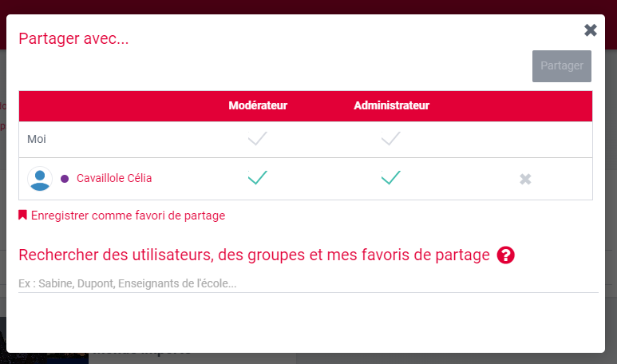Toggle the Administrateur checkmark for Moi
This screenshot has height=364, width=617.
(x=390, y=140)
